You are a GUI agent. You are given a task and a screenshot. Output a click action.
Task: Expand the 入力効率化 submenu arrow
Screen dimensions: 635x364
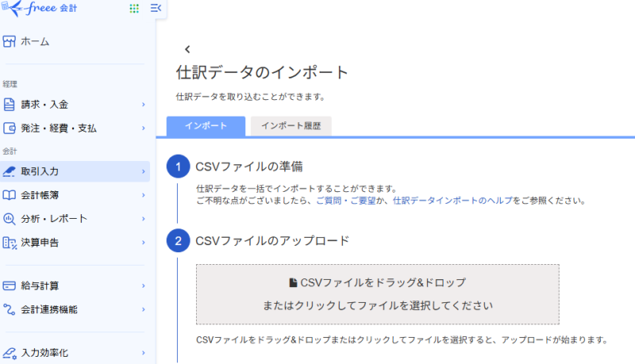click(143, 353)
